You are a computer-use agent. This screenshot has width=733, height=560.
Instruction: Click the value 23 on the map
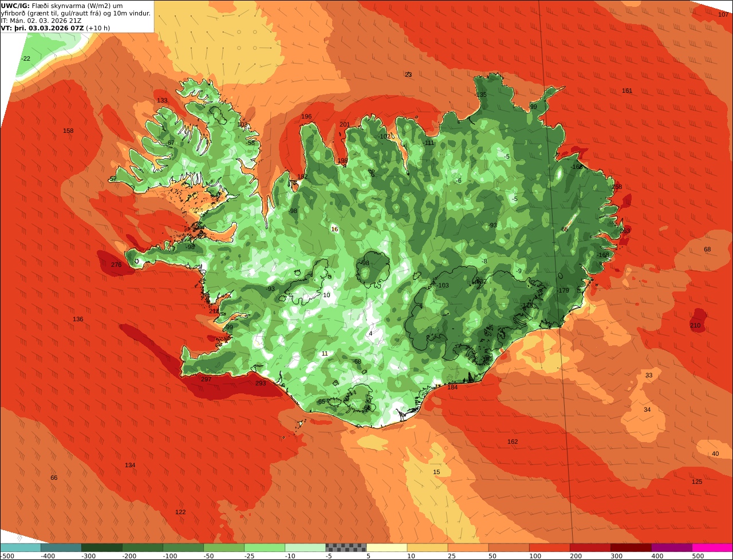[x=408, y=74]
